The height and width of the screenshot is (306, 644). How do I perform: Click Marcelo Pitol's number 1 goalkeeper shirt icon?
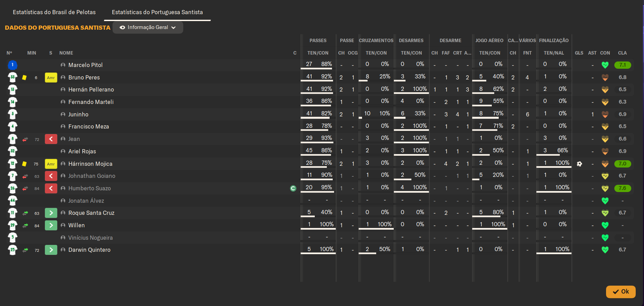coord(13,65)
